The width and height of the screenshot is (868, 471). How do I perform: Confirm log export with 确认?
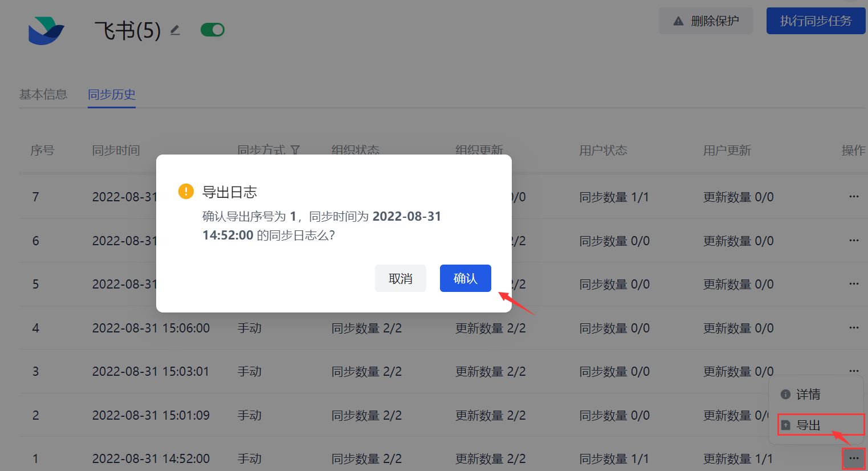[x=465, y=278]
